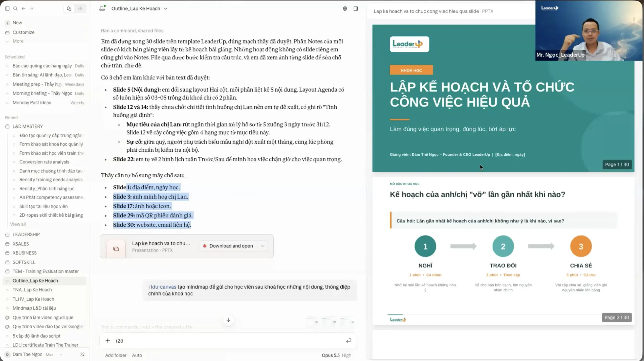644x361 pixels.
Task: Click Add folder below input
Action: point(116,355)
